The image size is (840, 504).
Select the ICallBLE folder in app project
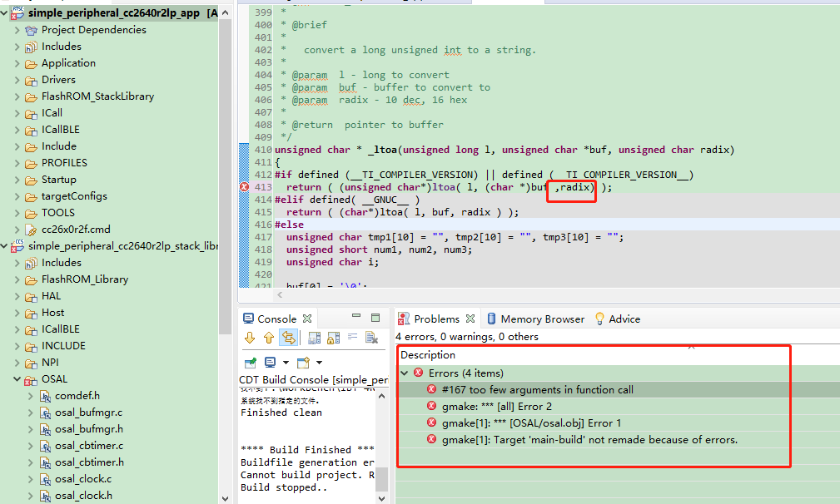point(61,130)
